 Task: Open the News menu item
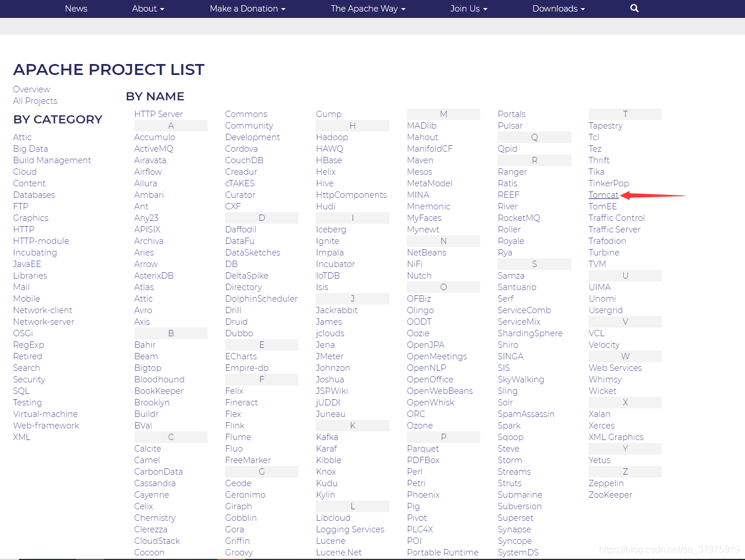(76, 9)
